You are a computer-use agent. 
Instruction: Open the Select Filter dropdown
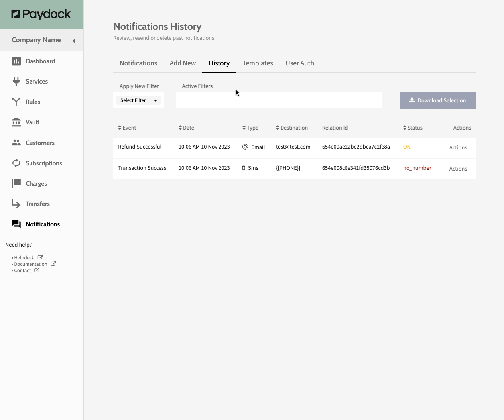pyautogui.click(x=138, y=100)
